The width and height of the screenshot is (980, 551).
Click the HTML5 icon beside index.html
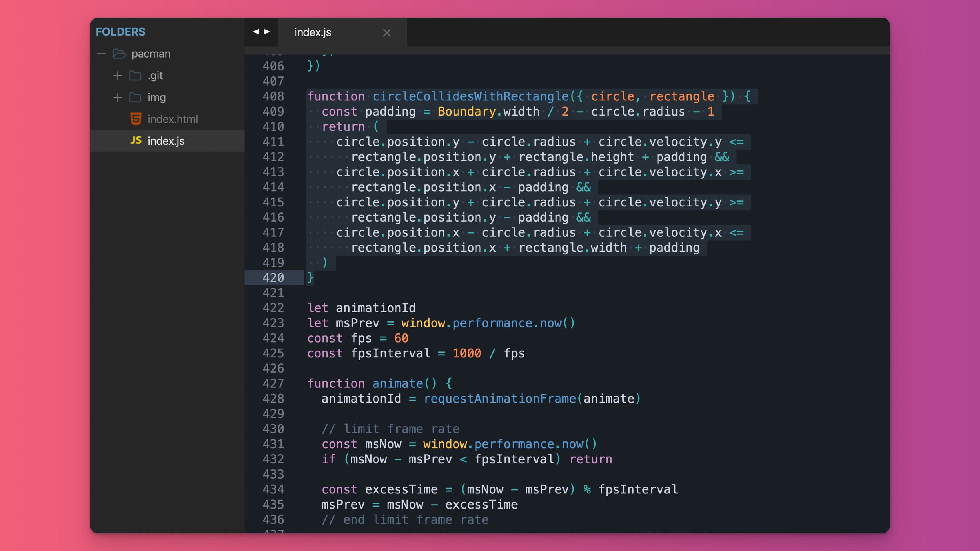[136, 119]
